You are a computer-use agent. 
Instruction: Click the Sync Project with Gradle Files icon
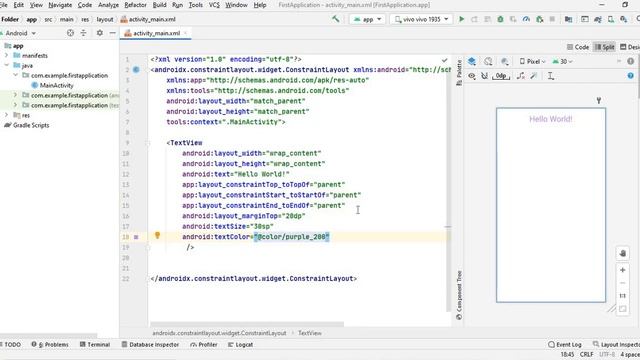598,19
